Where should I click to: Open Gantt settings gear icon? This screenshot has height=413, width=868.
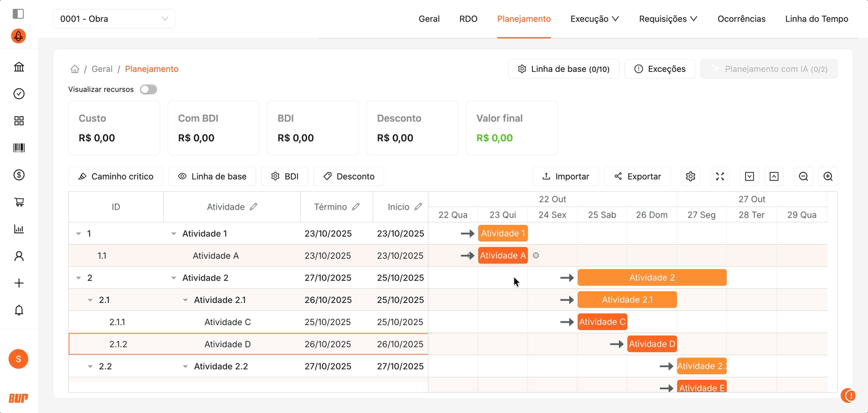(691, 176)
